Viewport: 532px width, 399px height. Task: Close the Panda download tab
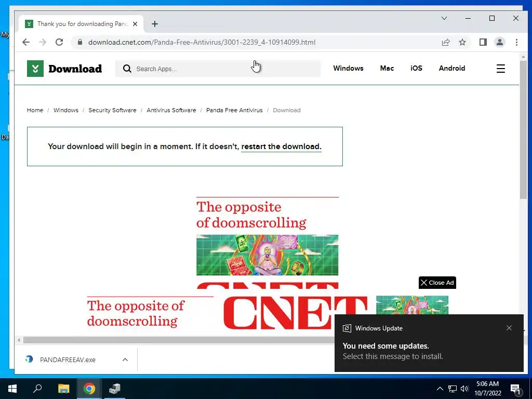point(135,24)
